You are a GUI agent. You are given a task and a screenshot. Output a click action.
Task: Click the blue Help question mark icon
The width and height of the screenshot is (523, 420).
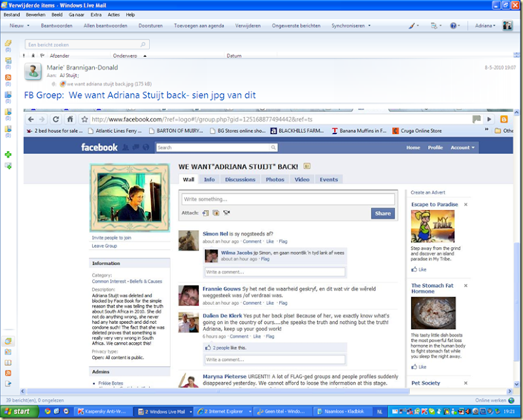point(453,26)
